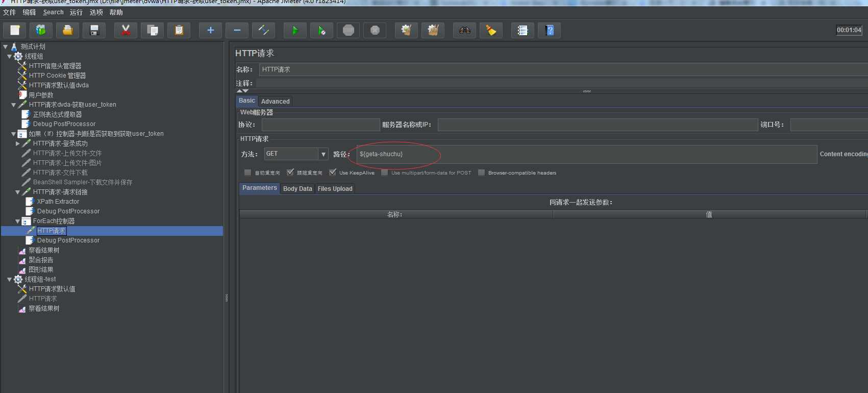The image size is (868, 393).
Task: Click the Search binoculars icon
Action: pyautogui.click(x=464, y=30)
